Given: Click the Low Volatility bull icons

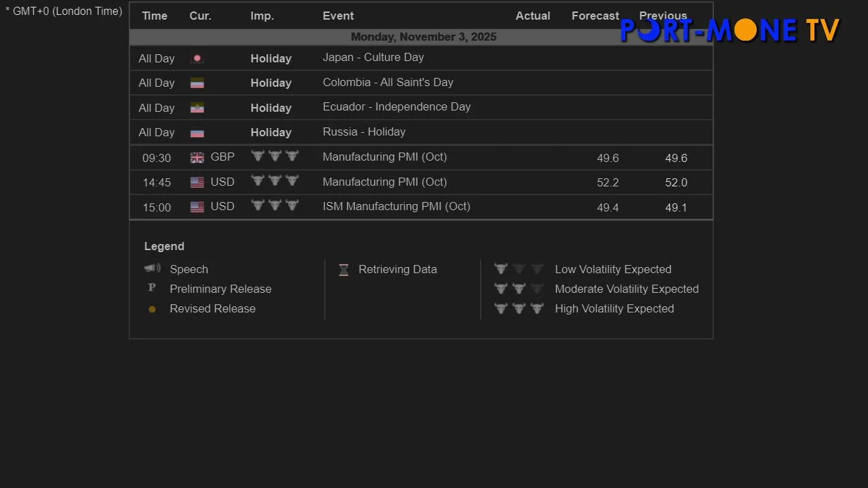Looking at the screenshot, I should point(519,269).
